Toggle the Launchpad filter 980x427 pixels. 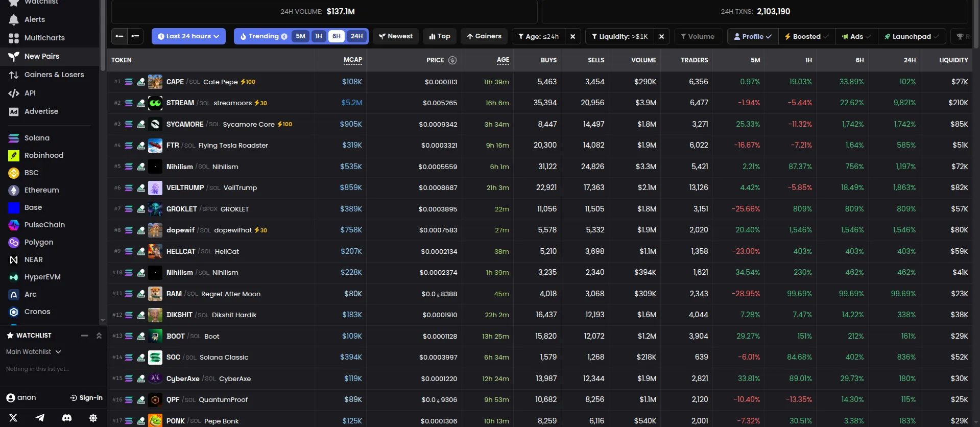912,36
